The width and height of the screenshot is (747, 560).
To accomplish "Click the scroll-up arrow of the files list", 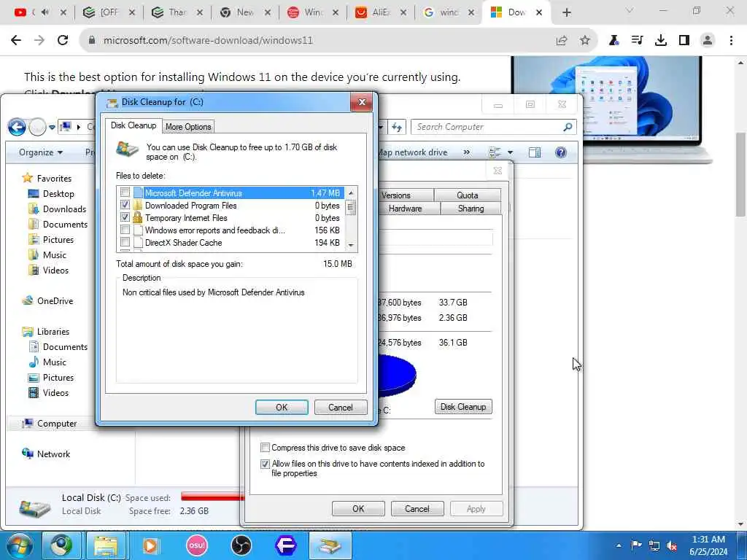I will click(351, 192).
